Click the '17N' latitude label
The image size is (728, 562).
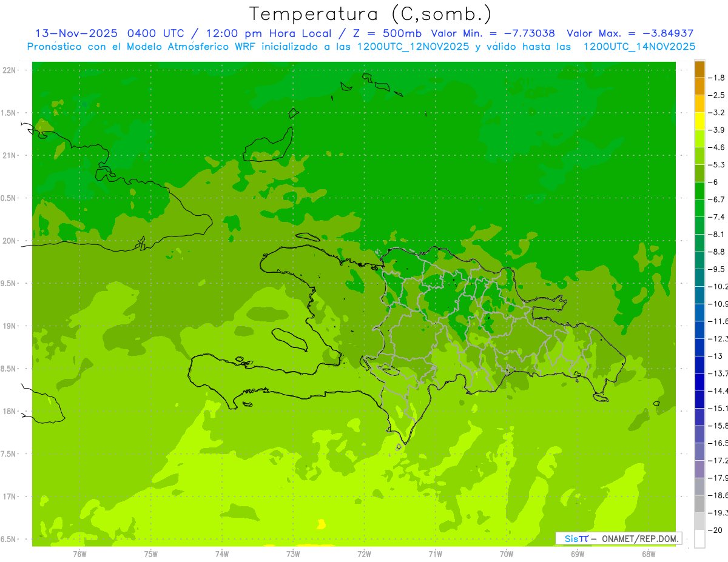[x=9, y=497]
